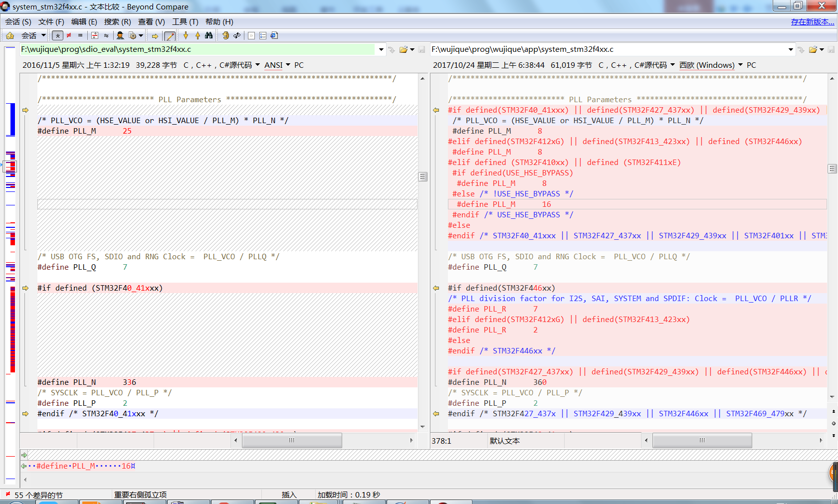Click the '378:1' cursor position status
This screenshot has width=838, height=504.
pos(441,441)
